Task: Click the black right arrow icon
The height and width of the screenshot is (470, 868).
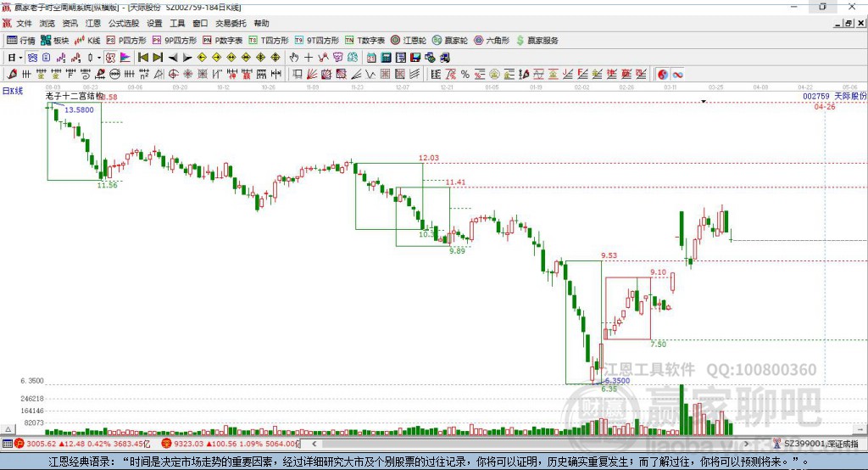Action: click(187, 58)
